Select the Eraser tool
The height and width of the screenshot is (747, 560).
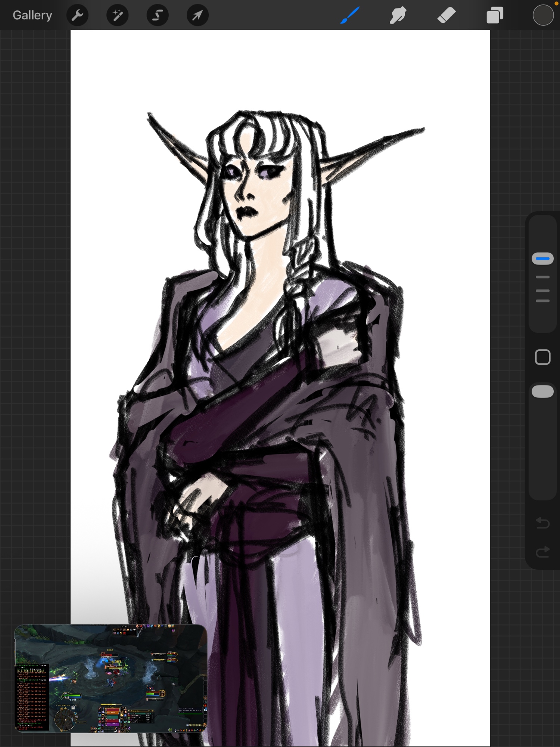[x=447, y=15]
